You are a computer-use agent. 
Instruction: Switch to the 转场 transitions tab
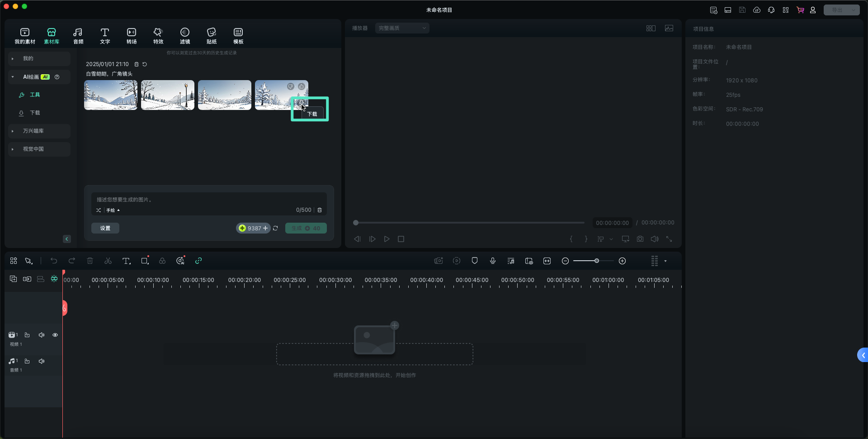tap(132, 35)
